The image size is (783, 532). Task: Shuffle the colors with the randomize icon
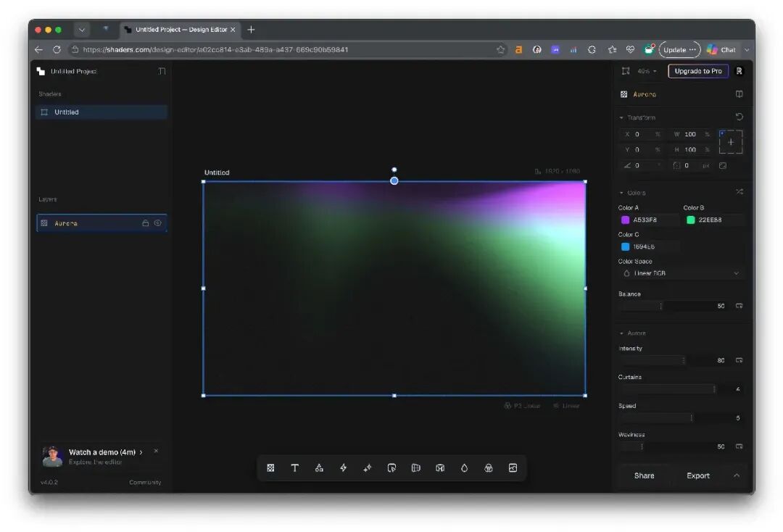coord(739,192)
